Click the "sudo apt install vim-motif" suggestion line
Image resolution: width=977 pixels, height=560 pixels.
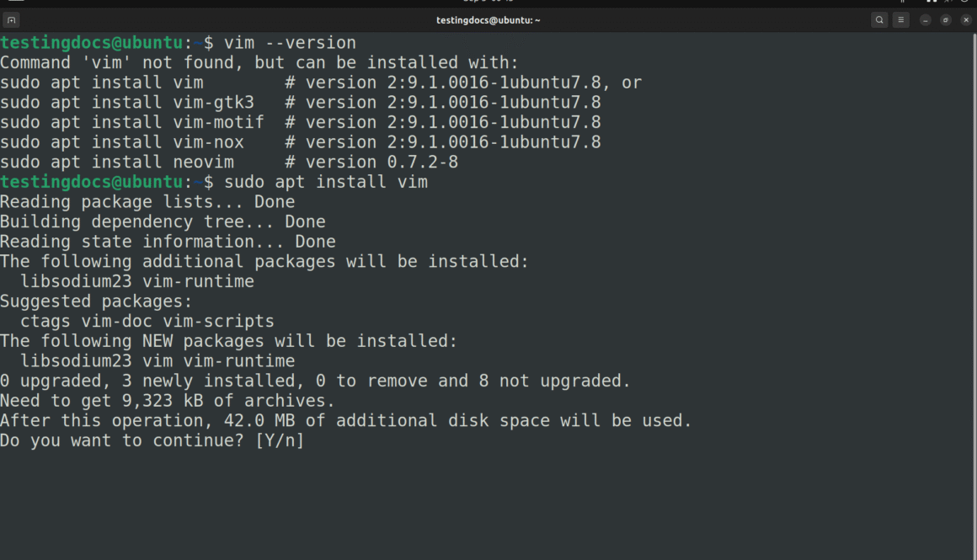coord(132,123)
